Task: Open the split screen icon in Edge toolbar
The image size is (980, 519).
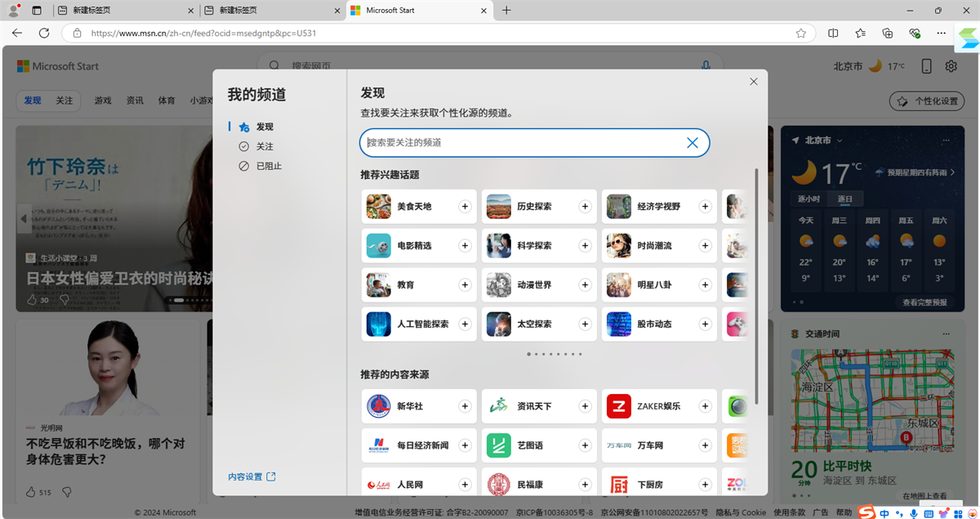Action: pyautogui.click(x=833, y=34)
